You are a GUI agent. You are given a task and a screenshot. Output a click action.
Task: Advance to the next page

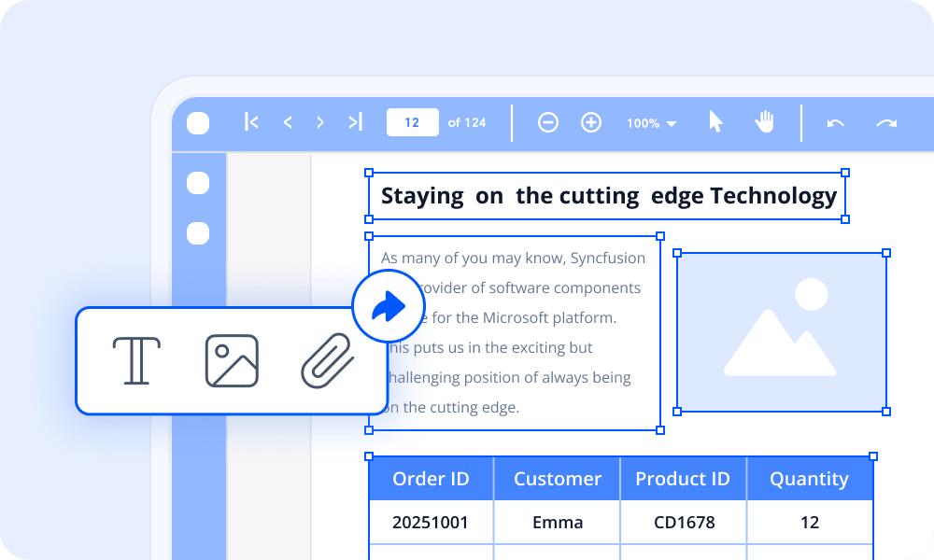[x=320, y=121]
